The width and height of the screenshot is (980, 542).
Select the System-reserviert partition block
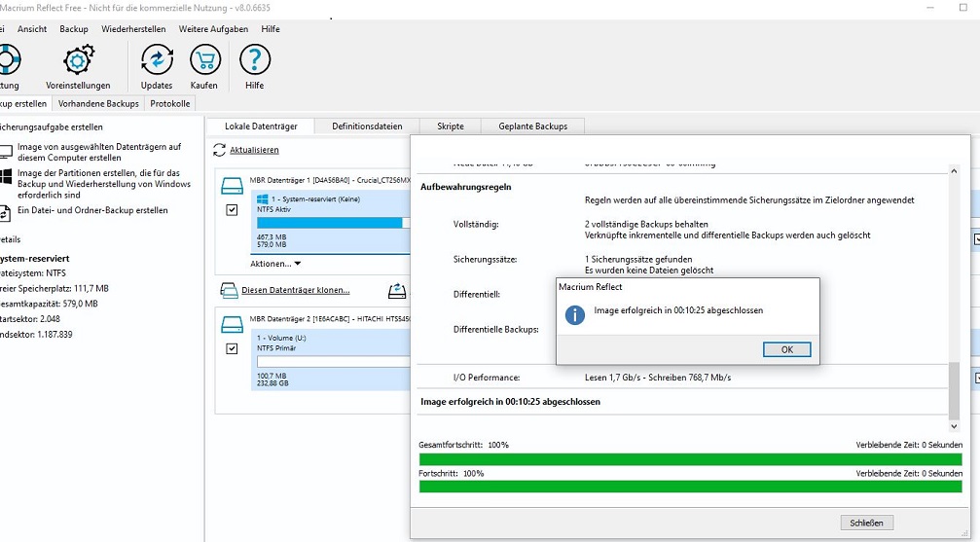(x=331, y=222)
